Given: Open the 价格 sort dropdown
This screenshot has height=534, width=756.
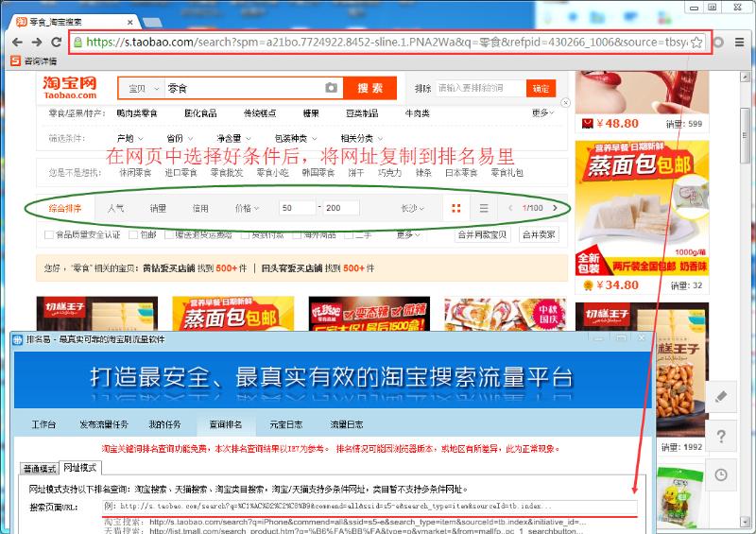Looking at the screenshot, I should 247,208.
